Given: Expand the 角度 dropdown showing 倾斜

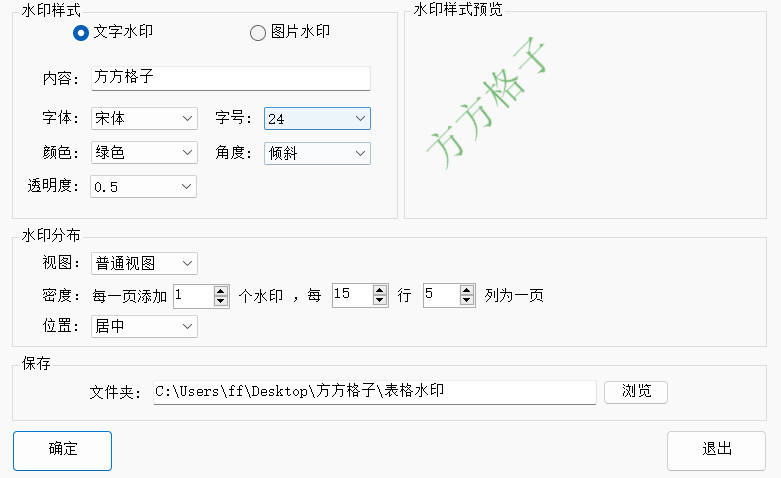Looking at the screenshot, I should [317, 153].
